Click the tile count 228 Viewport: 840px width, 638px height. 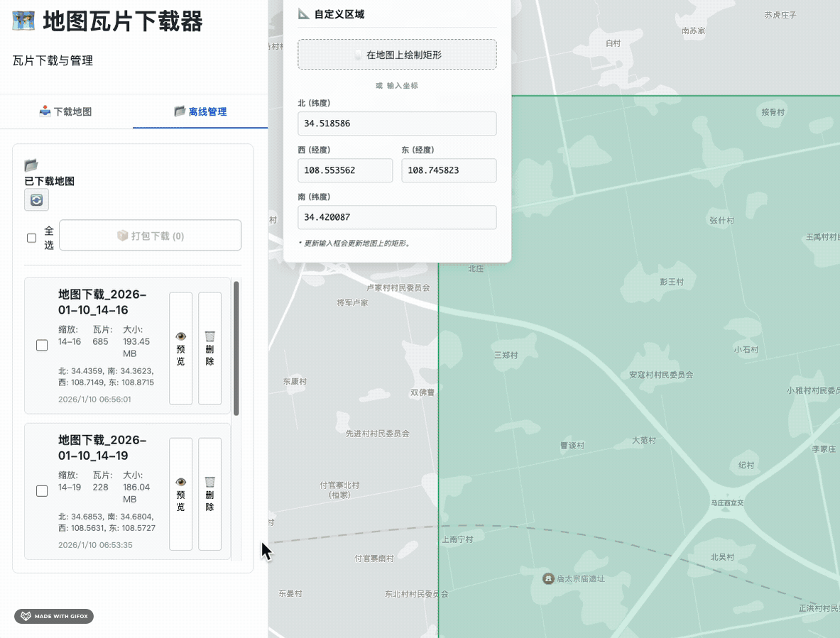pos(100,487)
